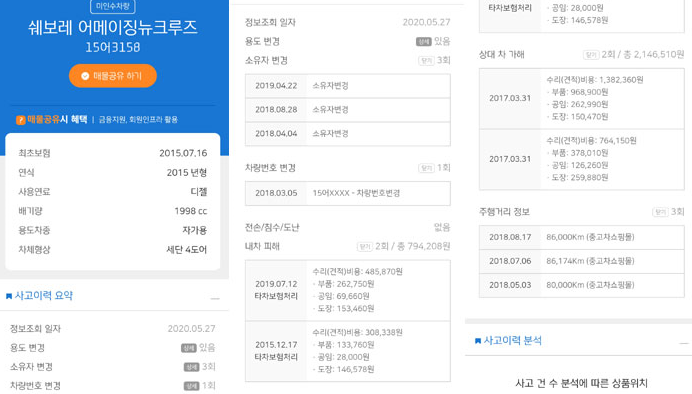Close the 차량번호 변경 list with 닫기

click(x=426, y=168)
